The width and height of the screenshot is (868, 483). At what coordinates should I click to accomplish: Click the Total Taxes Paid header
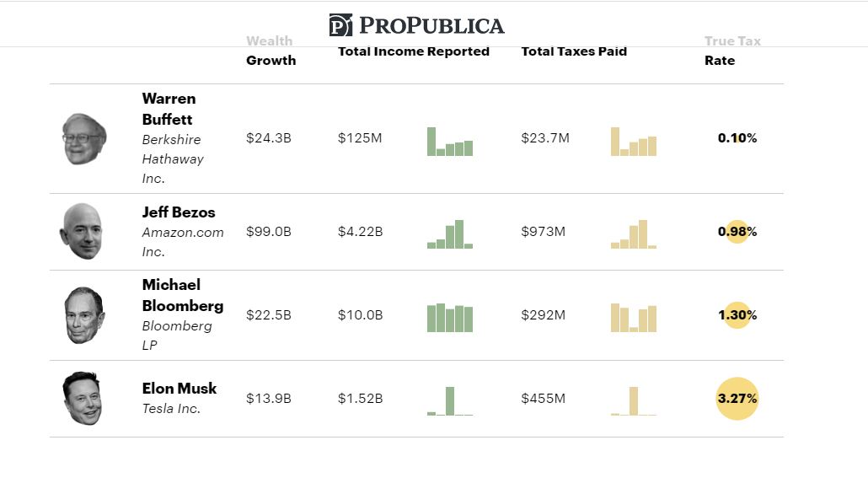(574, 51)
